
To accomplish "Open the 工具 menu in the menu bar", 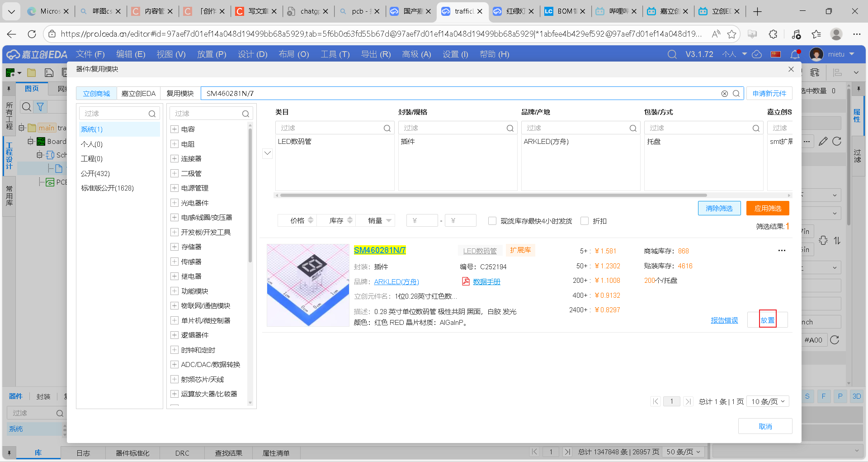I will pyautogui.click(x=335, y=54).
